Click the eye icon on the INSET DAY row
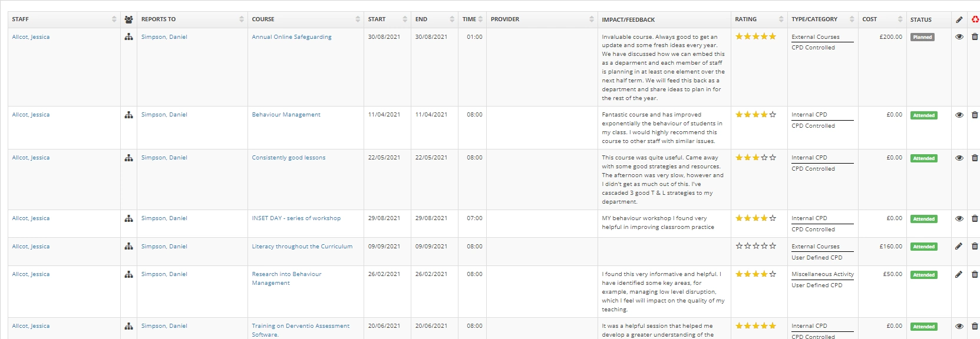 coord(959,219)
